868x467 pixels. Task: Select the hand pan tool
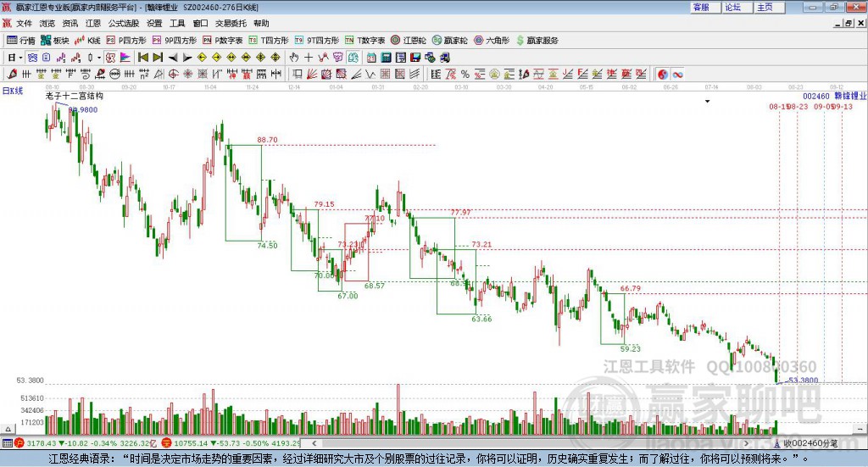(293, 58)
